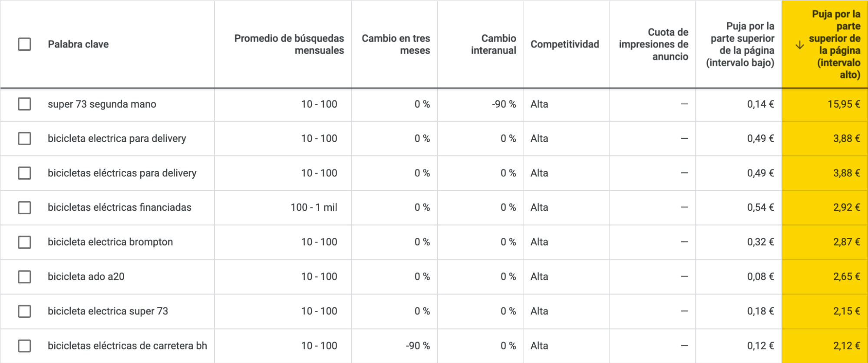This screenshot has height=363, width=868.
Task: Sort by Promedio de búsquedas mensuales header
Action: pyautogui.click(x=289, y=43)
